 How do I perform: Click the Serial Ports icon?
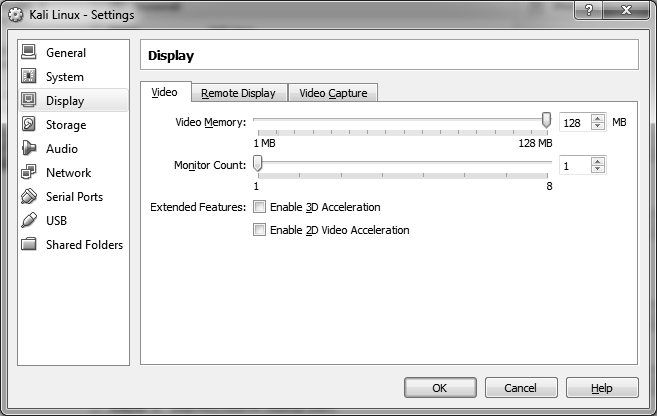[28, 197]
